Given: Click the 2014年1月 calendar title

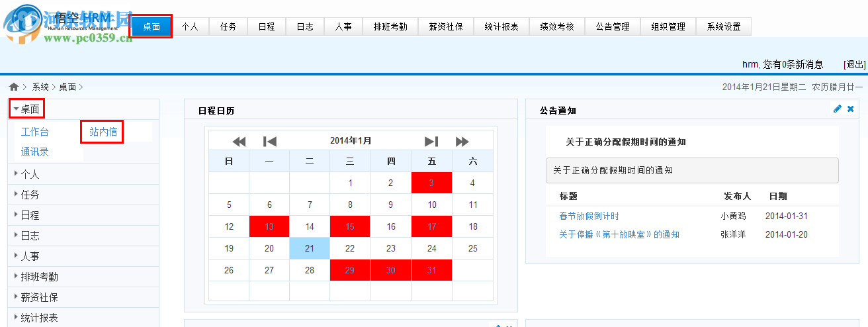Looking at the screenshot, I should 351,140.
